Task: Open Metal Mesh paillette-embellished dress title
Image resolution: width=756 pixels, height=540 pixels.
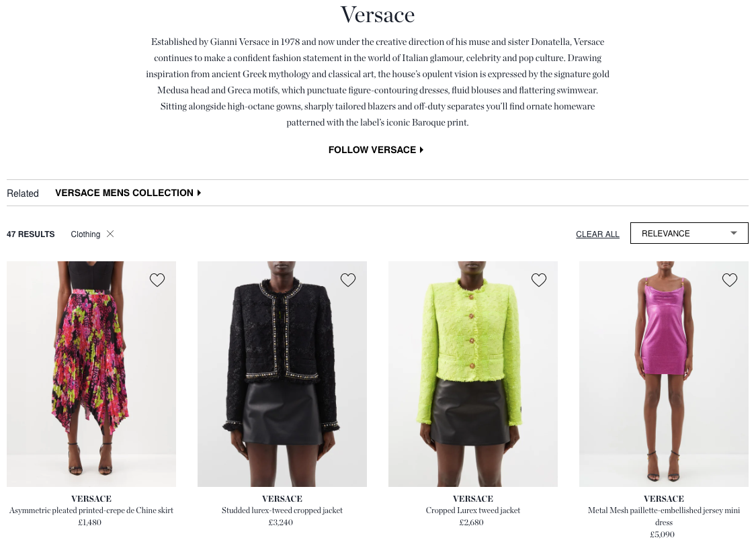Action: tap(664, 516)
